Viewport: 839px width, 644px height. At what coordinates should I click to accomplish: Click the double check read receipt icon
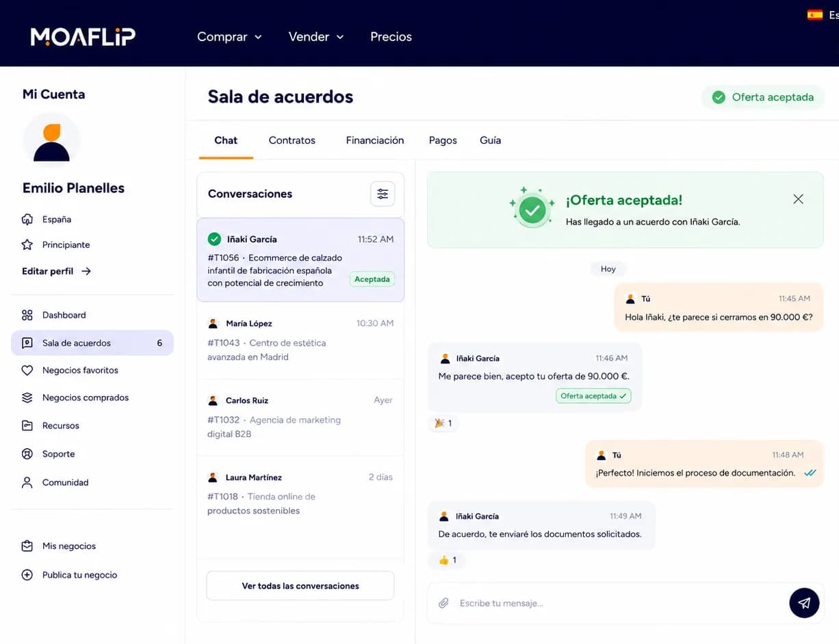810,473
